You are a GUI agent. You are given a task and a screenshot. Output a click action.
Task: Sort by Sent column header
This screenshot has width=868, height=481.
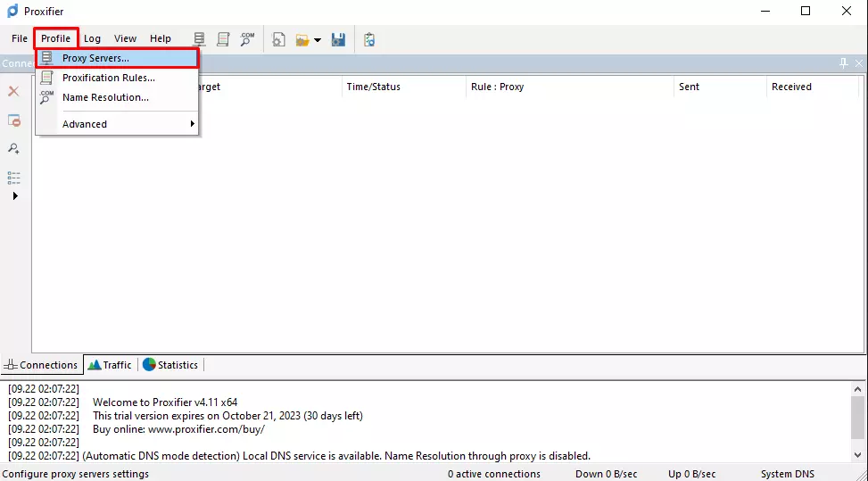click(720, 87)
